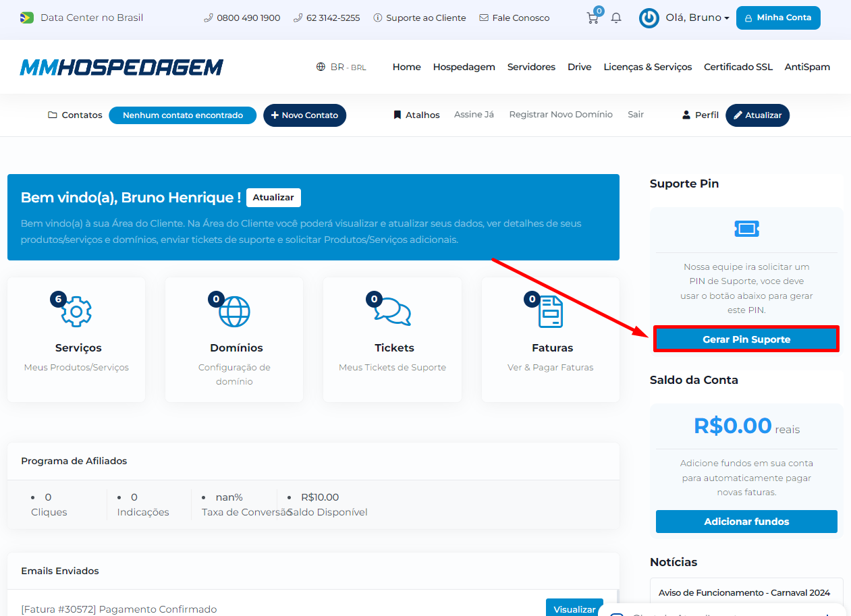Click the Adicionar fundos button
Image resolution: width=851 pixels, height=616 pixels.
tap(746, 522)
